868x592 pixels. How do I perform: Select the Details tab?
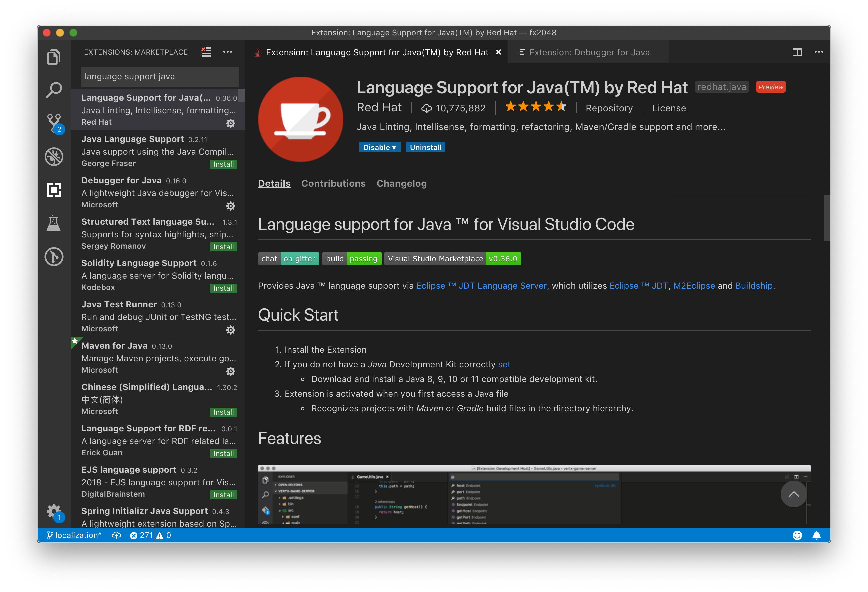(x=274, y=183)
